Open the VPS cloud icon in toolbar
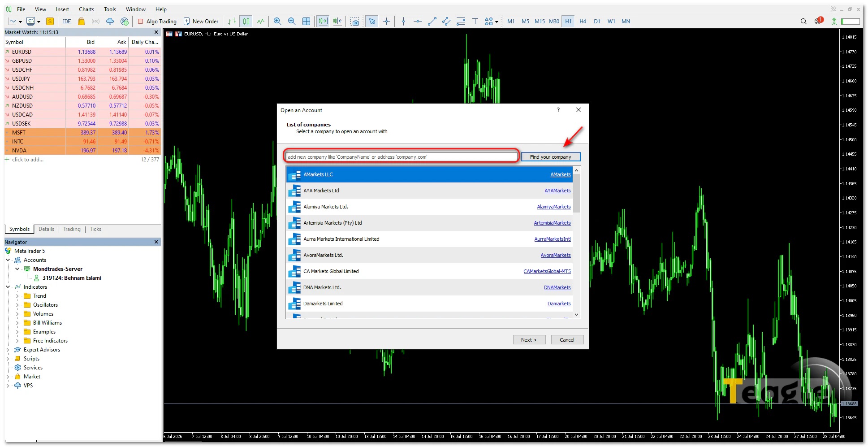This screenshot has width=868, height=447. click(x=110, y=21)
